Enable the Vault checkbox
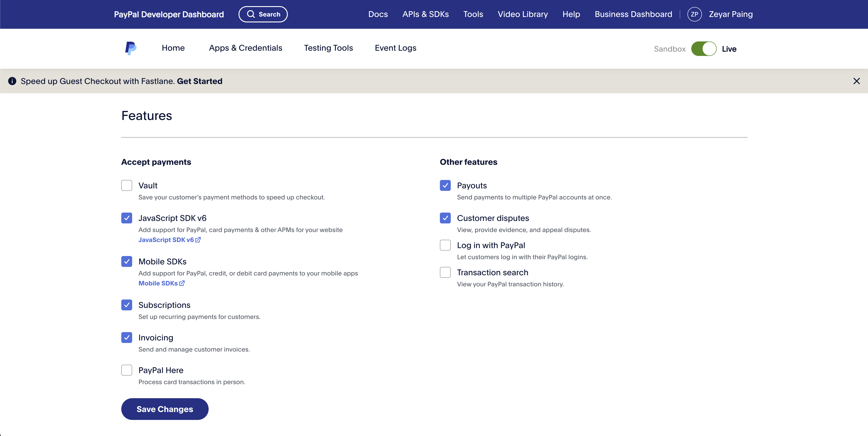 coord(127,185)
